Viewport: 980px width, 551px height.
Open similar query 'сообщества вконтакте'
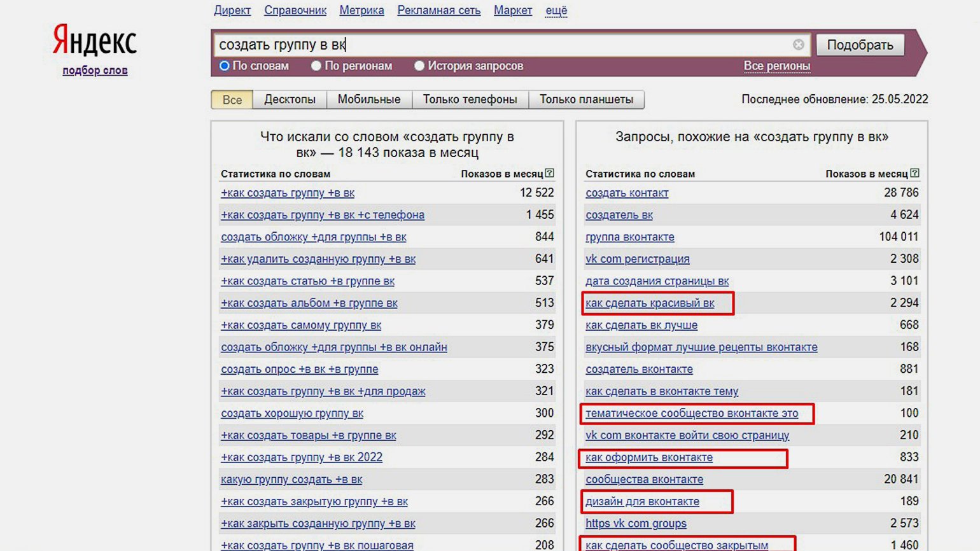click(645, 479)
